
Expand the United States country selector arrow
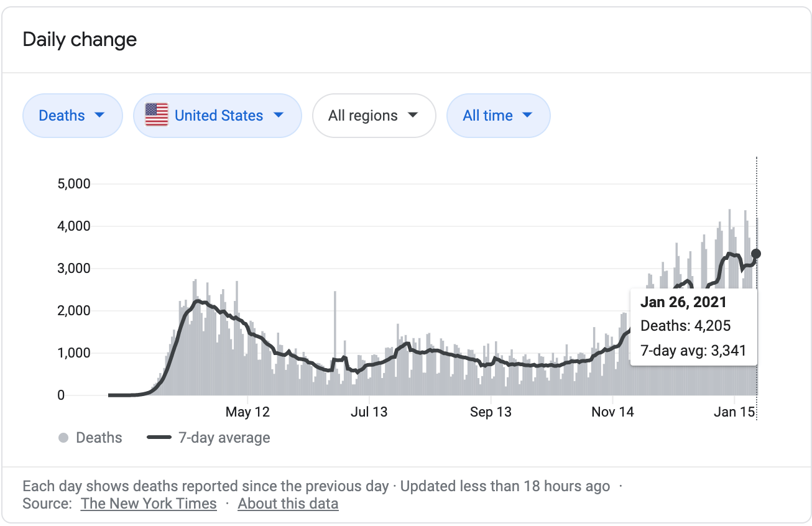pyautogui.click(x=279, y=115)
